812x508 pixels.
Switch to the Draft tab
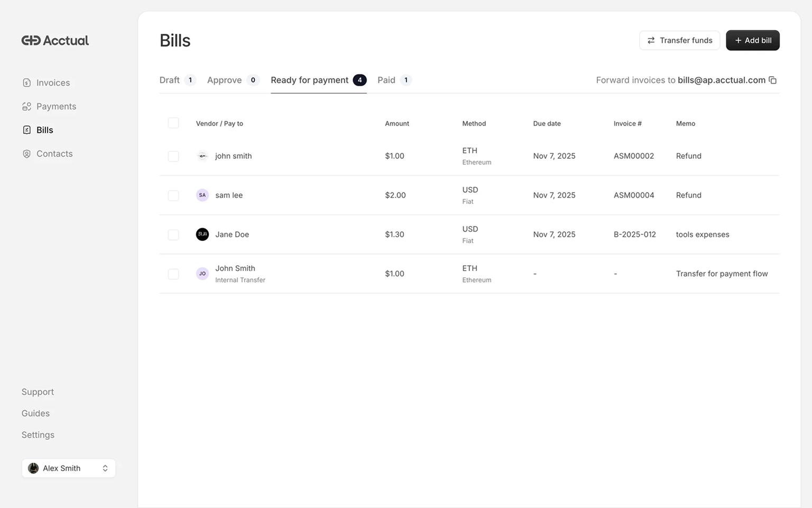click(x=170, y=80)
